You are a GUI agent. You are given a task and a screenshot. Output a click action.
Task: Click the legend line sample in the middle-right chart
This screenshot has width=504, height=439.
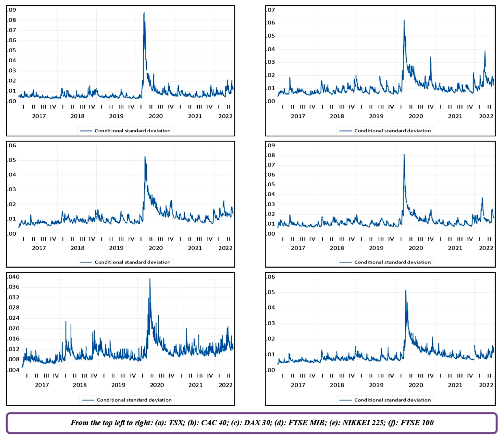[x=345, y=262]
